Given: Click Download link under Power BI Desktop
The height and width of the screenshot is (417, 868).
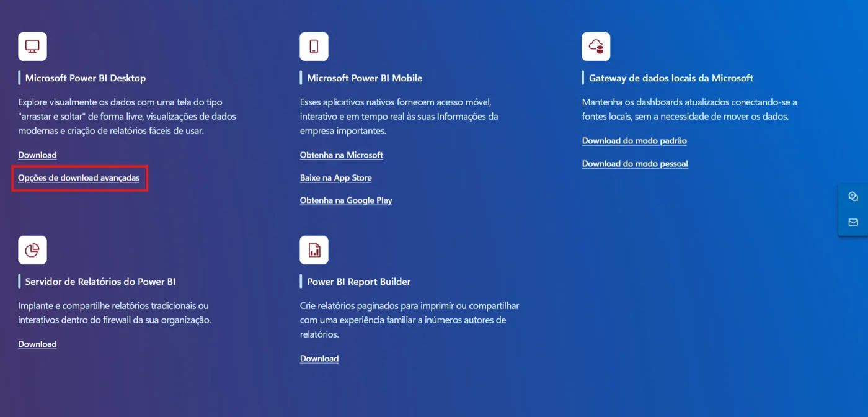Looking at the screenshot, I should pos(37,155).
